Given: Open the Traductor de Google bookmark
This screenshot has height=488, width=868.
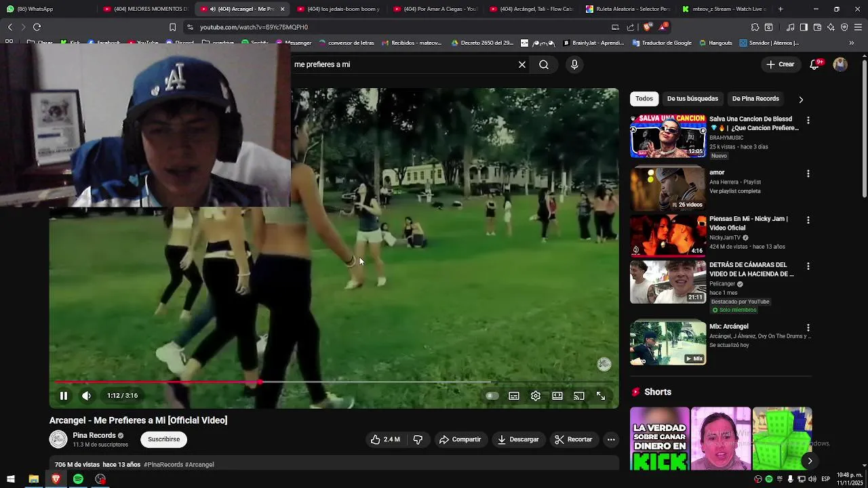Looking at the screenshot, I should click(662, 43).
